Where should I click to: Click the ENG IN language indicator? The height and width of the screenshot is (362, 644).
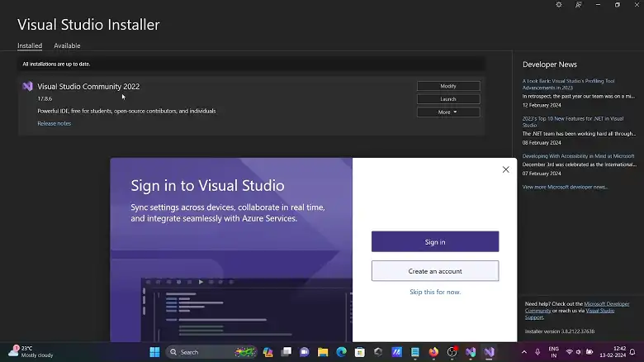554,352
